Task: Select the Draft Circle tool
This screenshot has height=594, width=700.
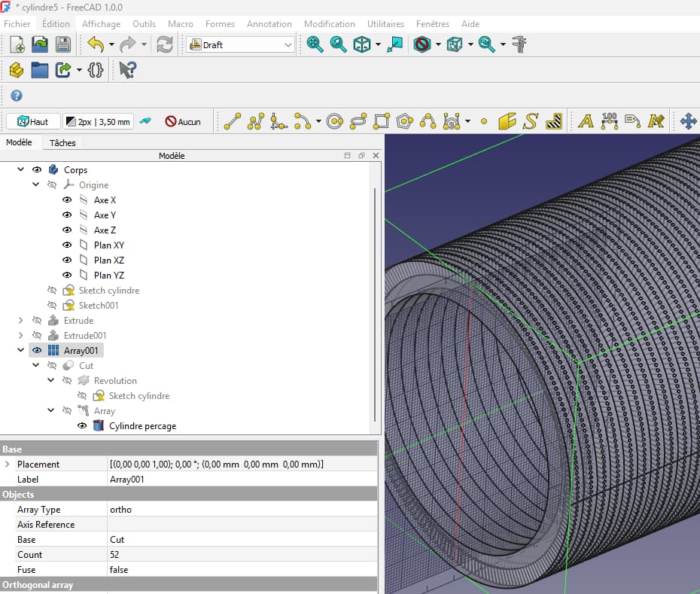Action: point(335,120)
